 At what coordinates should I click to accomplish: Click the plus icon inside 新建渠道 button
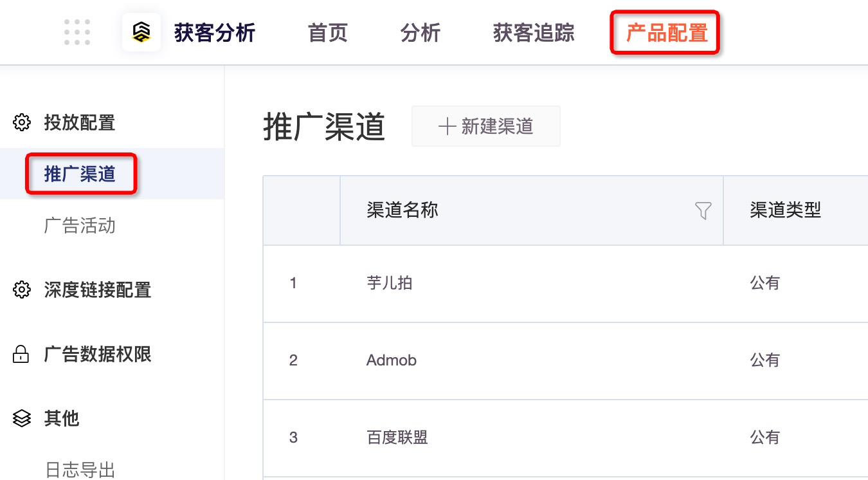click(x=447, y=126)
